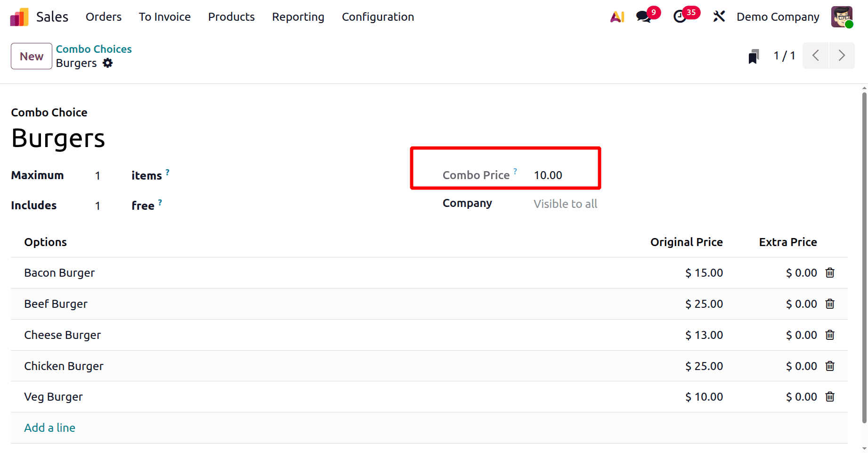
Task: Delete the Veg Burger line item
Action: (830, 396)
